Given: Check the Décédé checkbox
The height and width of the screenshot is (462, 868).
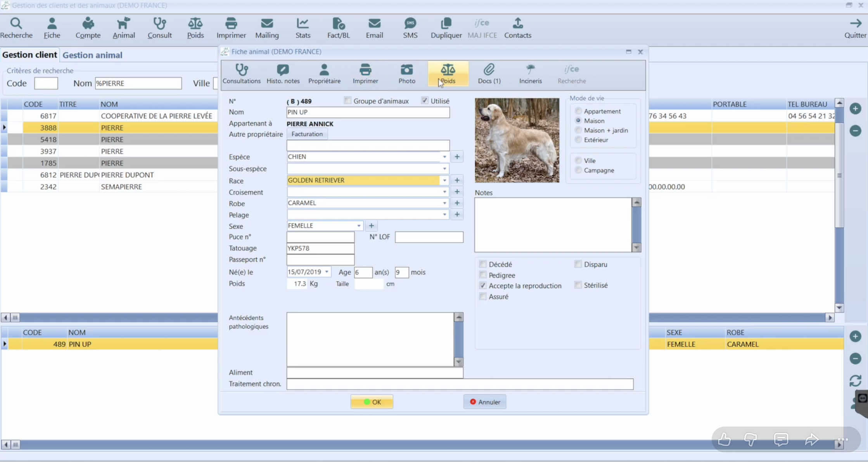Looking at the screenshot, I should [482, 264].
